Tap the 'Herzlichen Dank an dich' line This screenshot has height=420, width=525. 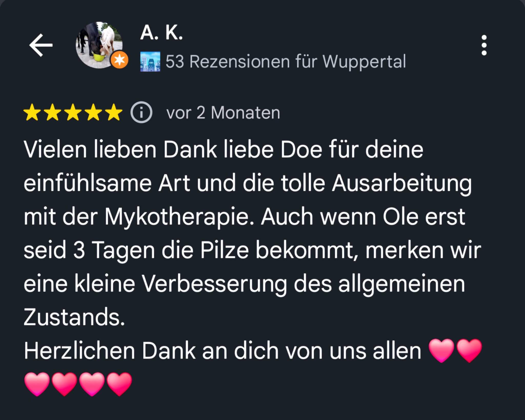[x=152, y=351]
